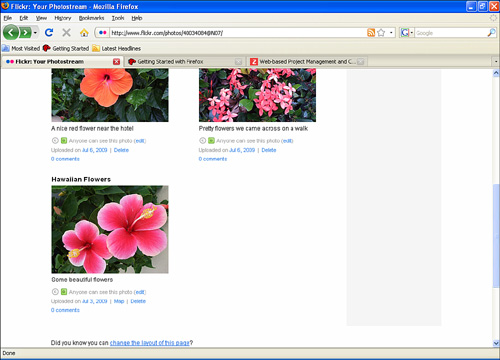Click license icon under Hawaiian Flowers photo
The height and width of the screenshot is (360, 500).
pos(55,292)
